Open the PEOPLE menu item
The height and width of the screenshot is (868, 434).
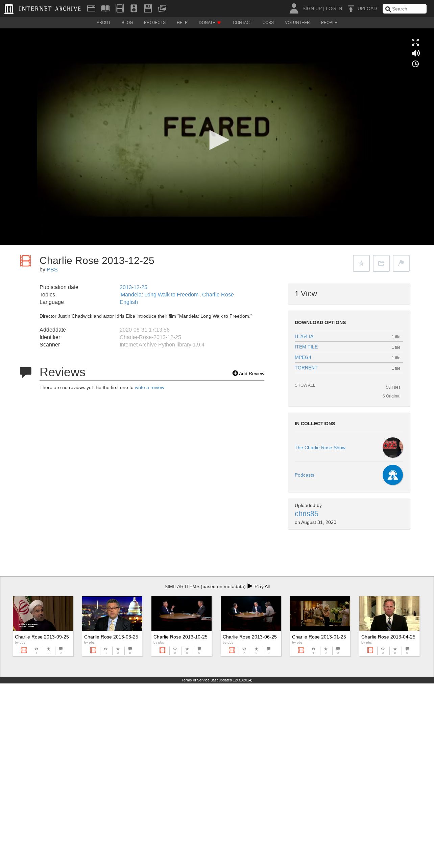pyautogui.click(x=329, y=23)
